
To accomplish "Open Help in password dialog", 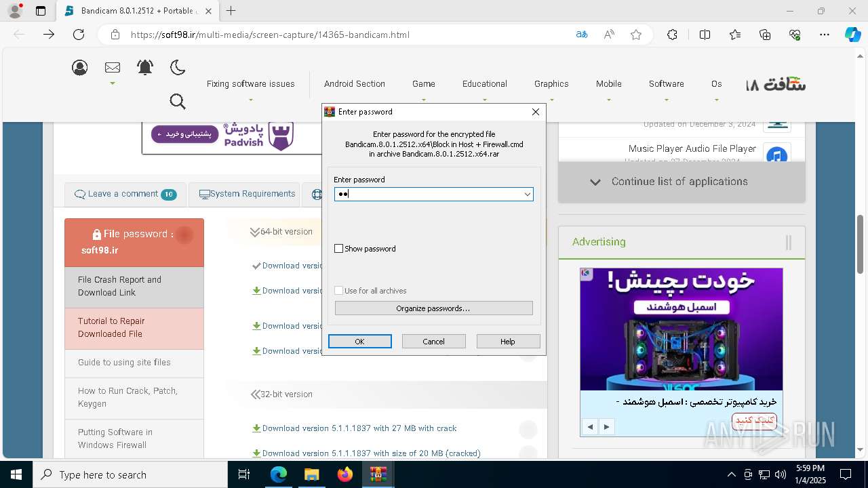I will click(508, 342).
